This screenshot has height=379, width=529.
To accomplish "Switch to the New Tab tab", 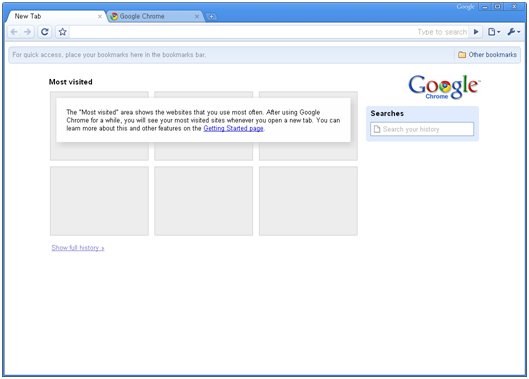I will (56, 16).
